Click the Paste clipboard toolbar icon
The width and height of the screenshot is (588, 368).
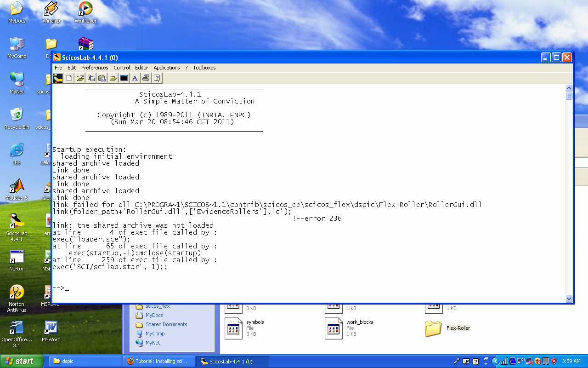coord(102,78)
